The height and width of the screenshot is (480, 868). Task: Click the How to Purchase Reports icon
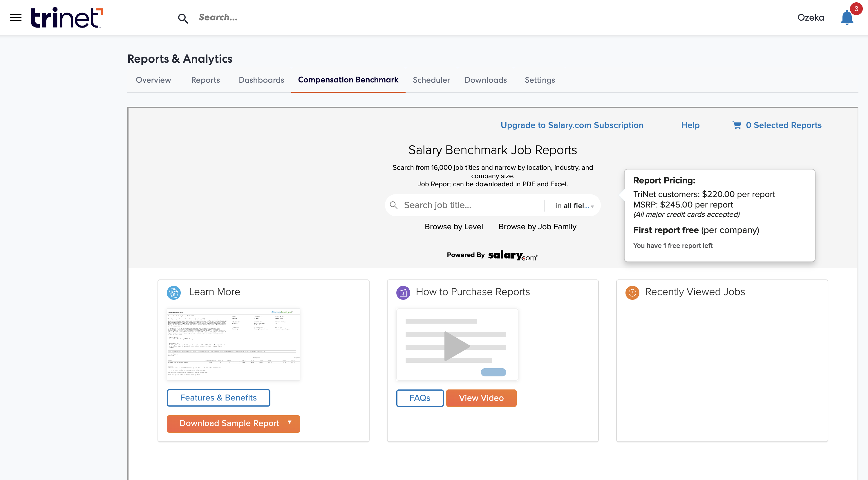(403, 293)
